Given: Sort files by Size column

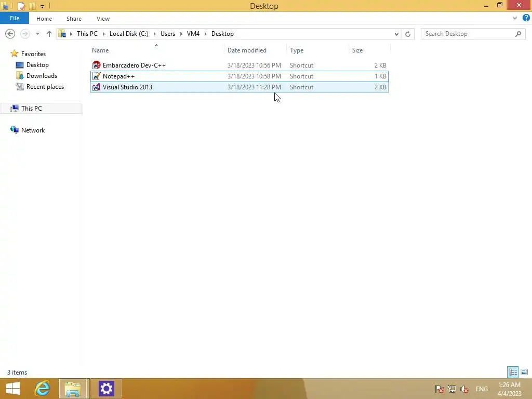Looking at the screenshot, I should pos(357,50).
